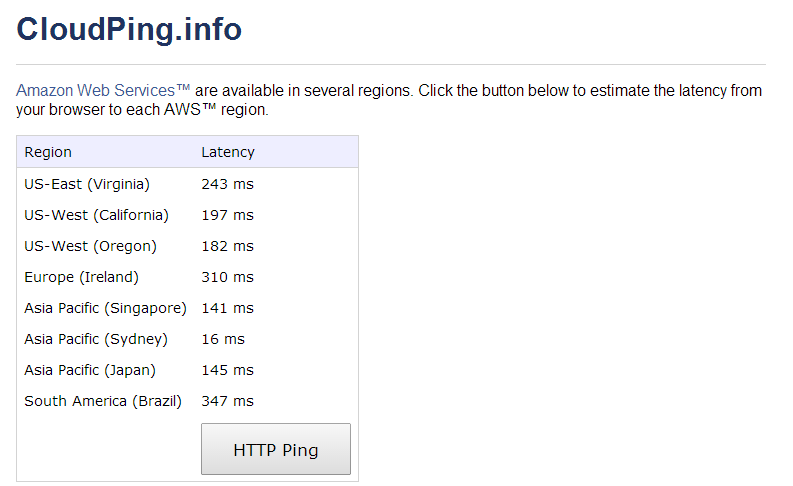
Task: Click the HTTP Ping button
Action: point(276,449)
